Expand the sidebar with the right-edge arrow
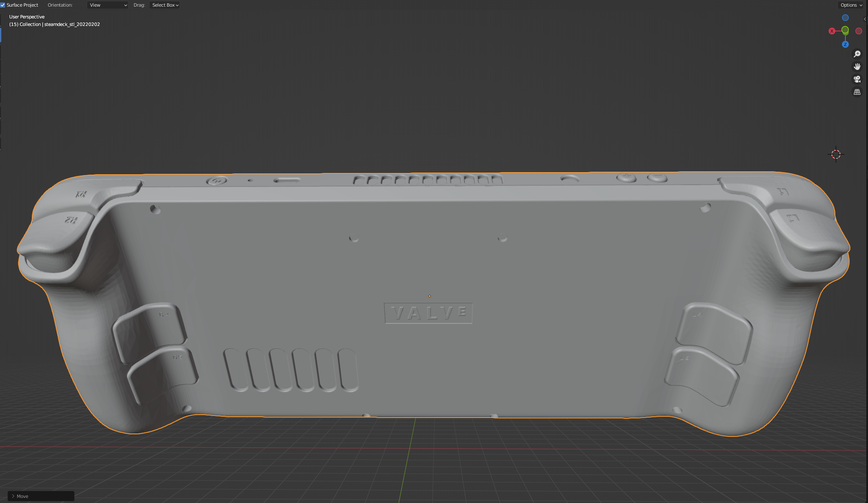 pos(865,19)
